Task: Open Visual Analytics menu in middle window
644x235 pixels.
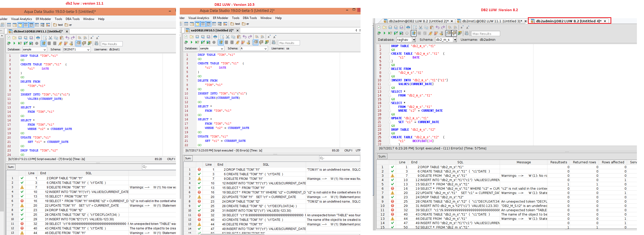Action: point(199,18)
